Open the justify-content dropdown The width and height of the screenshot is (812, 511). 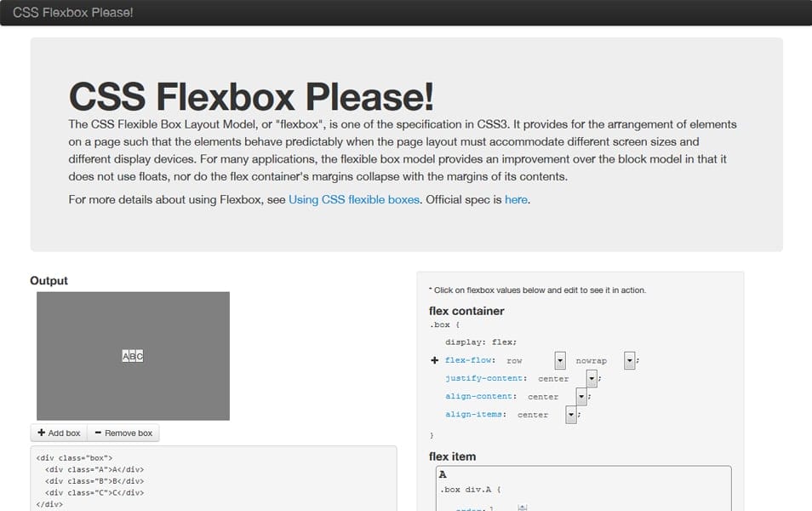592,378
